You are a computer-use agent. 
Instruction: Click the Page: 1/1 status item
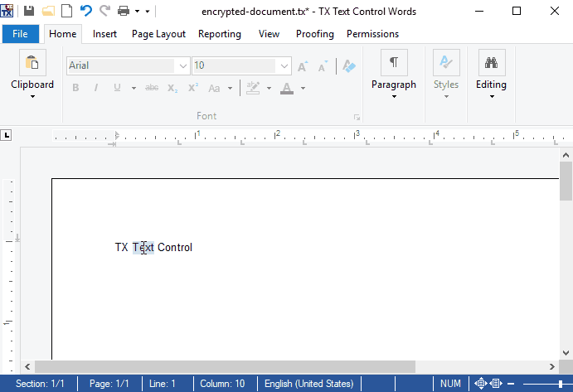click(109, 384)
